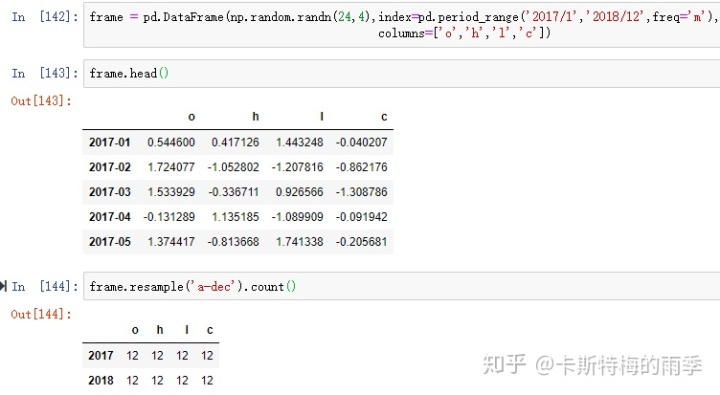The height and width of the screenshot is (395, 720).
Task: Click the value -0.205681
Action: (361, 242)
